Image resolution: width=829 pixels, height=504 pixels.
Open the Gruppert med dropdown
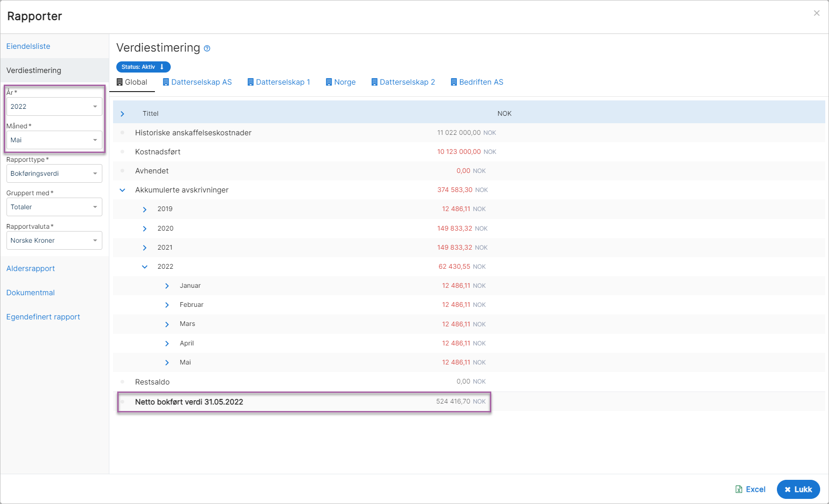click(54, 207)
